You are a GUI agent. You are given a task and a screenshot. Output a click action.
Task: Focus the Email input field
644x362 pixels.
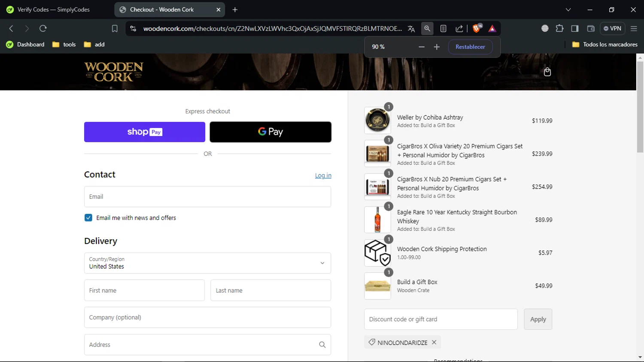(207, 197)
